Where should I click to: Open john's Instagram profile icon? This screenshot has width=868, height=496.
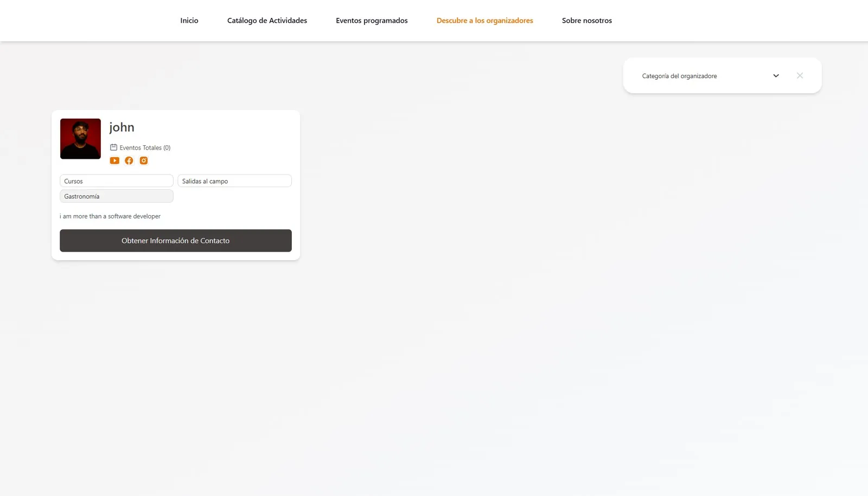click(x=144, y=160)
